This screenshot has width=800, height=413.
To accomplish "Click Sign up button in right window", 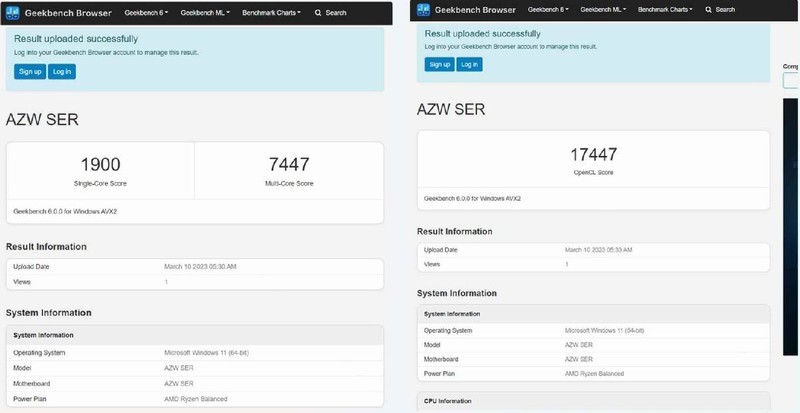I will (439, 64).
